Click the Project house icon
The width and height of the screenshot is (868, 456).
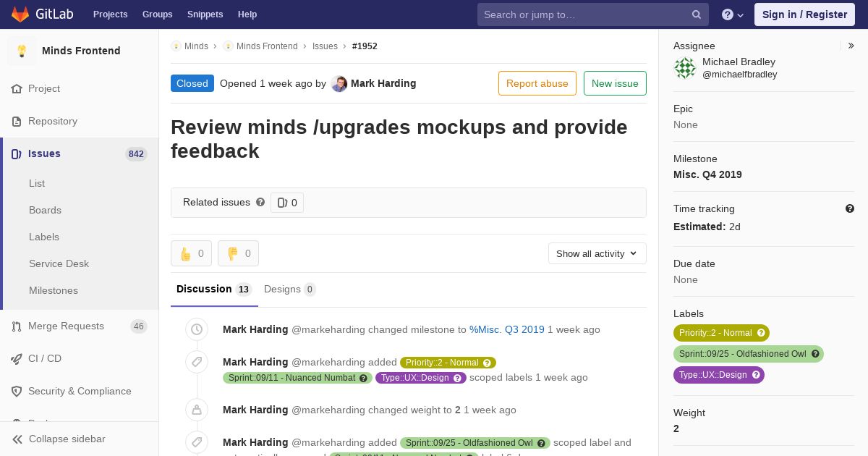(17, 88)
